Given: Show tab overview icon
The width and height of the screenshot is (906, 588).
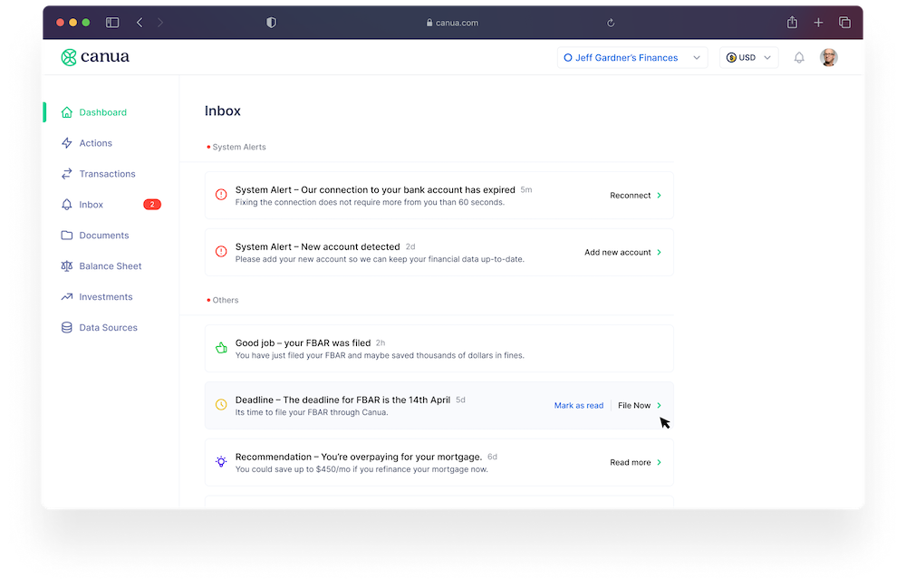Looking at the screenshot, I should (844, 23).
